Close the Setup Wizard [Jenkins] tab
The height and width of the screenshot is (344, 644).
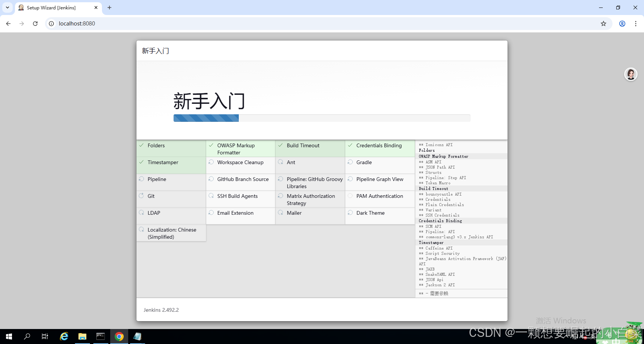(96, 7)
